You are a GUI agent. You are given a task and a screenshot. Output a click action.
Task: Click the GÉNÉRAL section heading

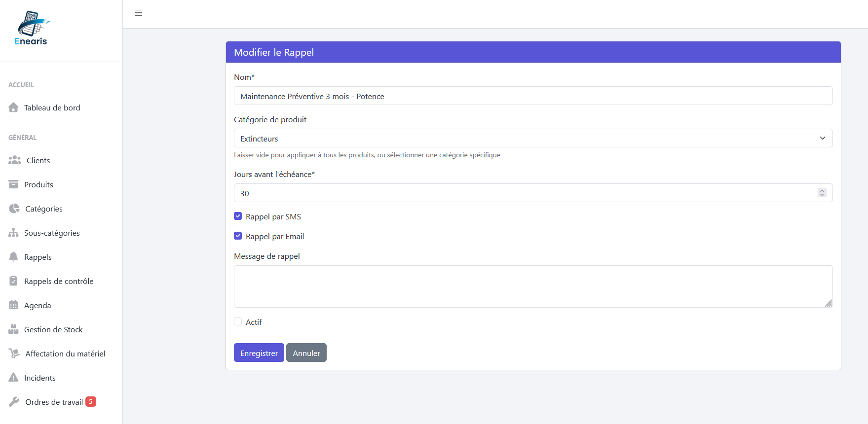(23, 138)
